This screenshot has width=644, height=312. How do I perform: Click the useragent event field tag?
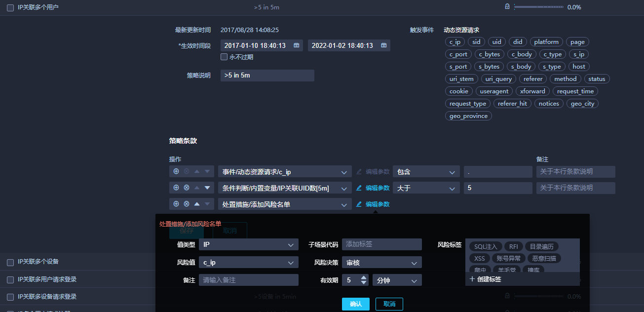point(494,91)
